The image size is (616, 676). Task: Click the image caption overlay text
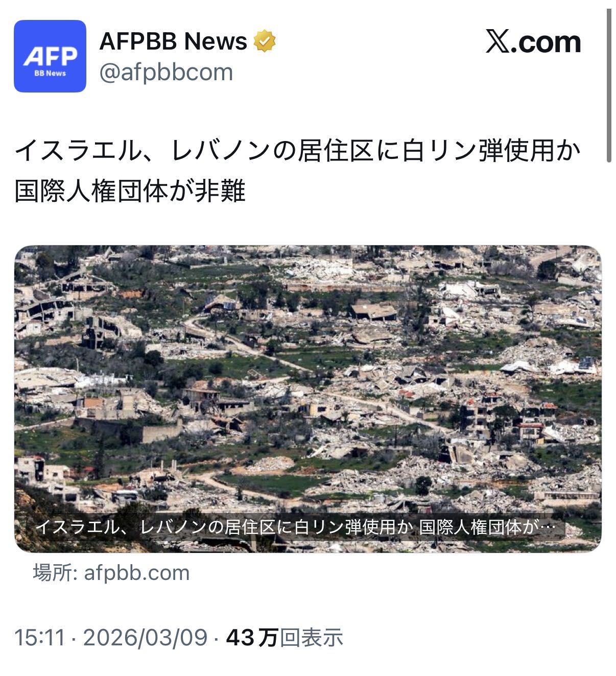295,527
